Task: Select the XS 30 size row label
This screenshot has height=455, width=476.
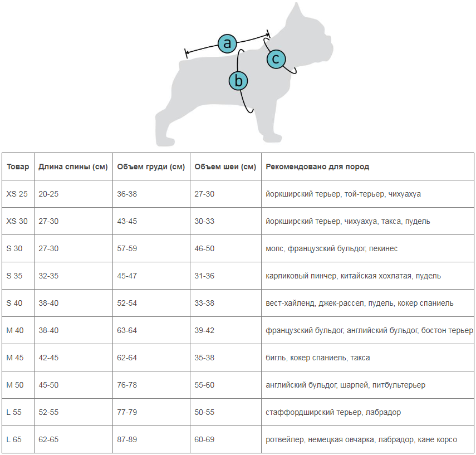Action: [x=17, y=222]
